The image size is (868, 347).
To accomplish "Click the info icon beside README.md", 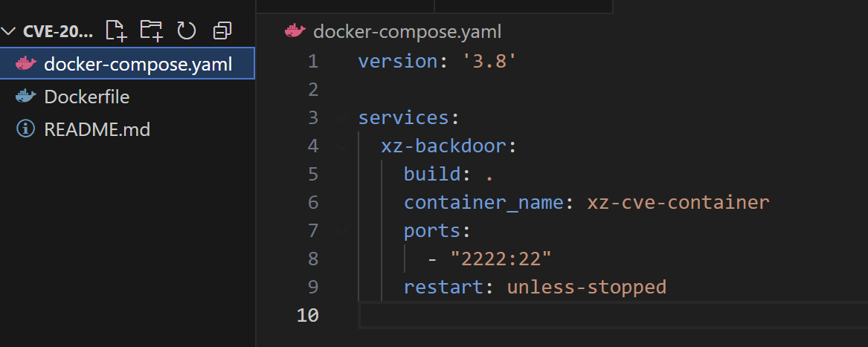I will (25, 129).
